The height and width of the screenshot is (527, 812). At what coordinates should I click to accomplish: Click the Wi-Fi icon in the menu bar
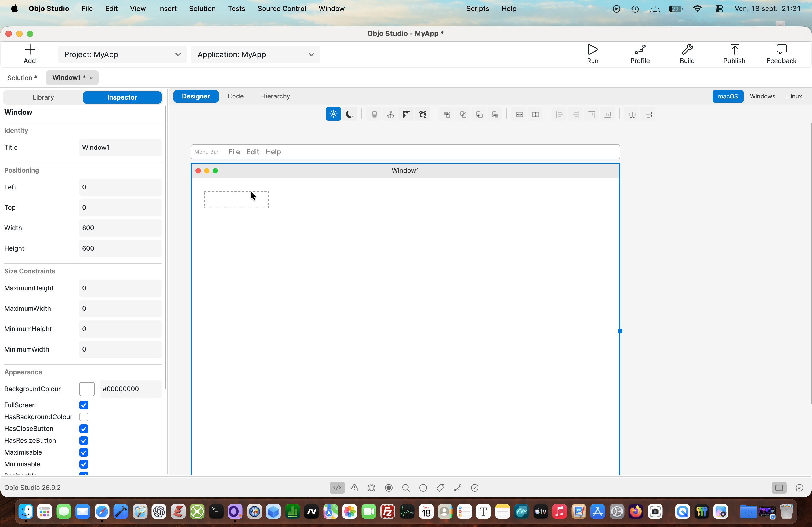[x=698, y=9]
